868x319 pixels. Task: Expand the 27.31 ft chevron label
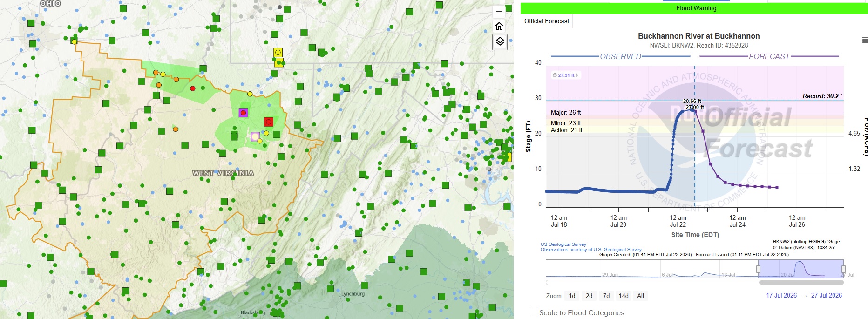pyautogui.click(x=576, y=75)
